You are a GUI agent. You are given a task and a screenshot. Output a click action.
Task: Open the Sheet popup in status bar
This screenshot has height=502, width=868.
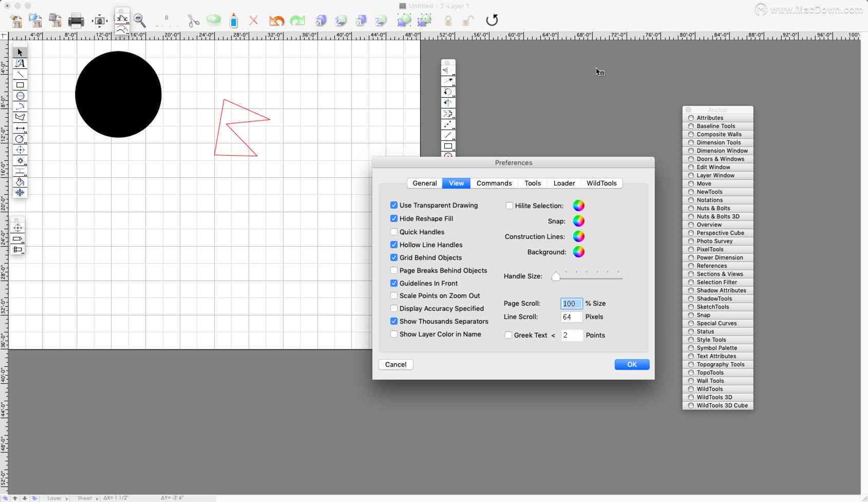coord(87,498)
